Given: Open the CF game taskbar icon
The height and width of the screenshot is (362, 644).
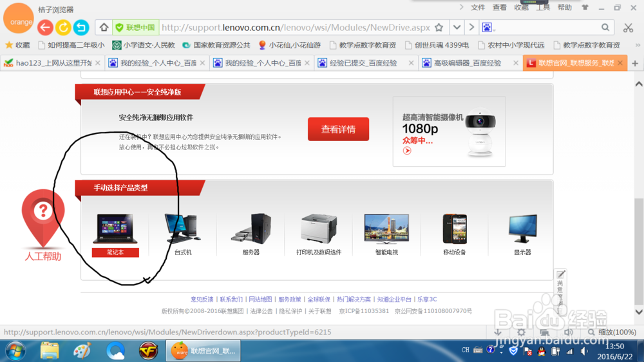Looking at the screenshot, I should [x=148, y=351].
